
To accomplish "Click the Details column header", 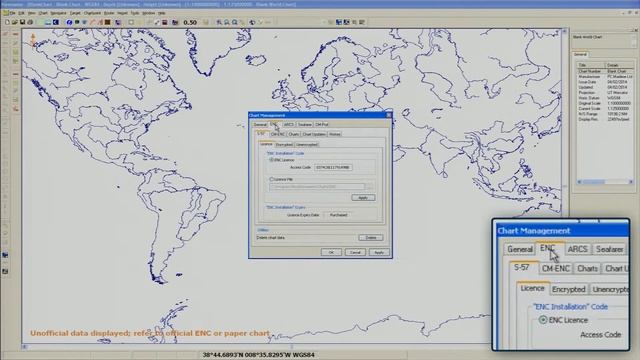I will pos(619,65).
